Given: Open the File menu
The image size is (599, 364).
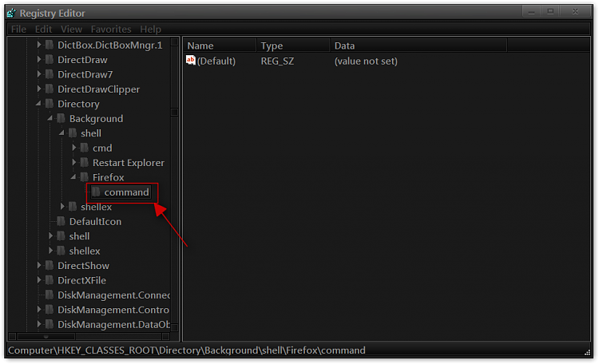Looking at the screenshot, I should (x=18, y=29).
